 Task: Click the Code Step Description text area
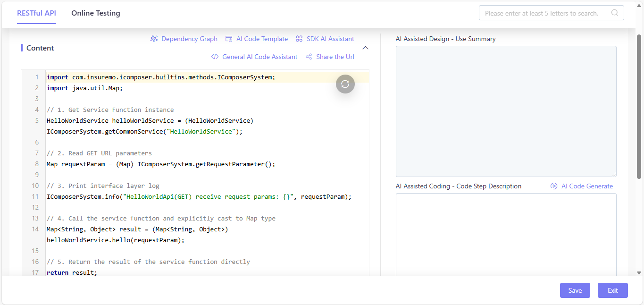506,235
